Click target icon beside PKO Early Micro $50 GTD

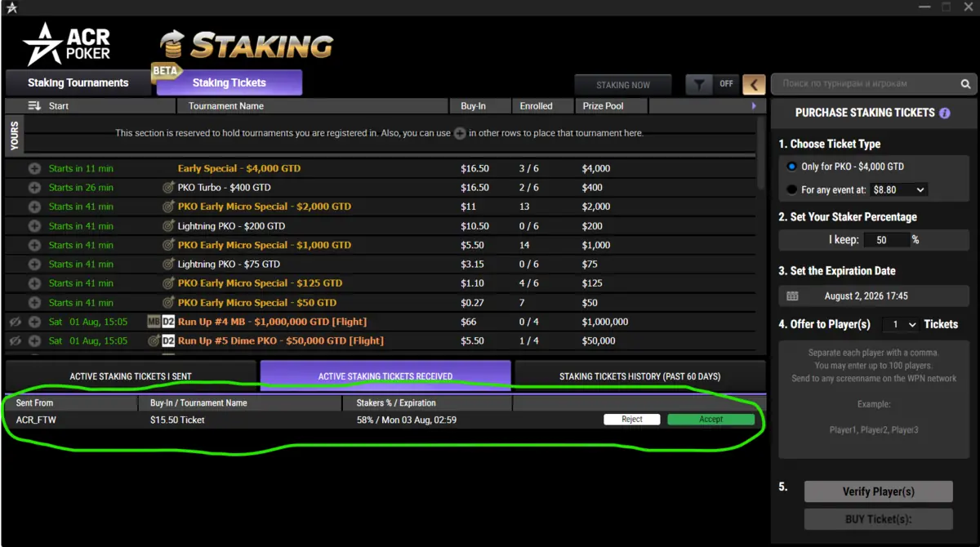[x=168, y=302]
